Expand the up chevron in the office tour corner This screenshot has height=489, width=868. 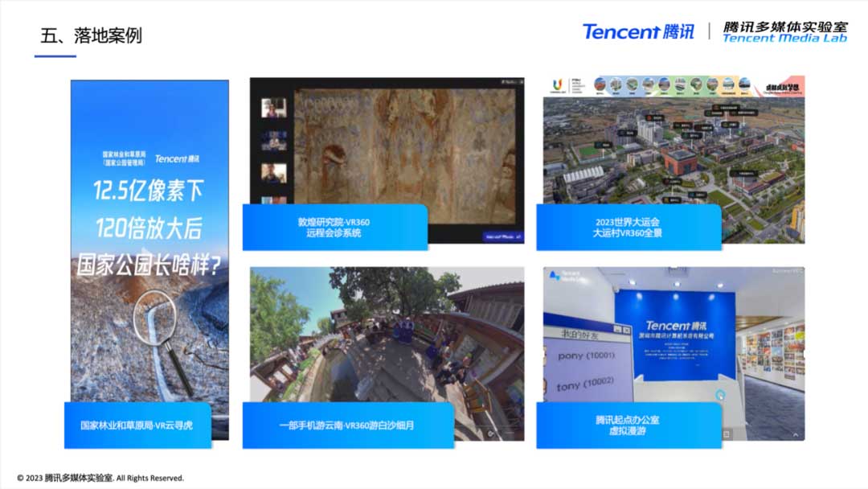[x=795, y=434]
